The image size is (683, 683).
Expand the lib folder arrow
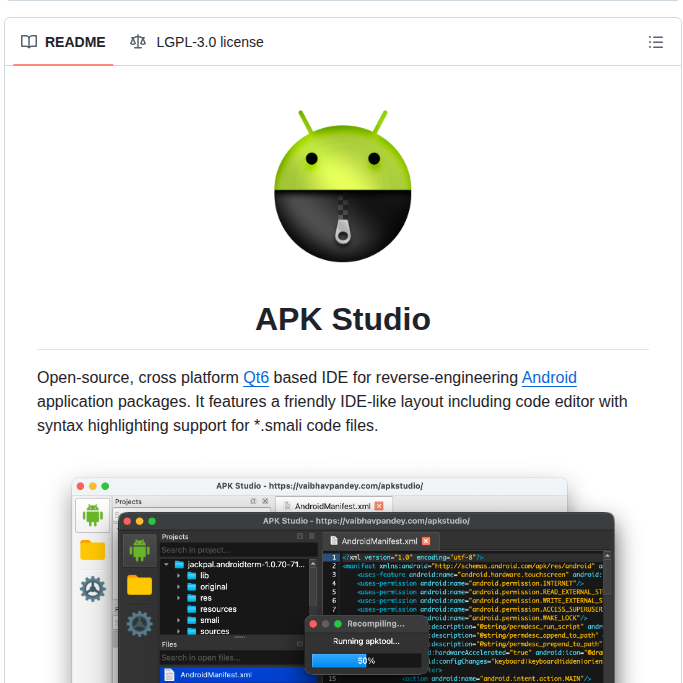(x=178, y=576)
